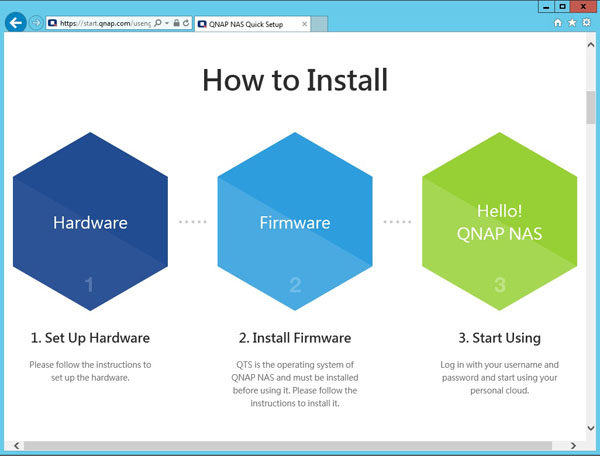Click the search magnifier in address bar
Image resolution: width=600 pixels, height=456 pixels.
[x=158, y=23]
